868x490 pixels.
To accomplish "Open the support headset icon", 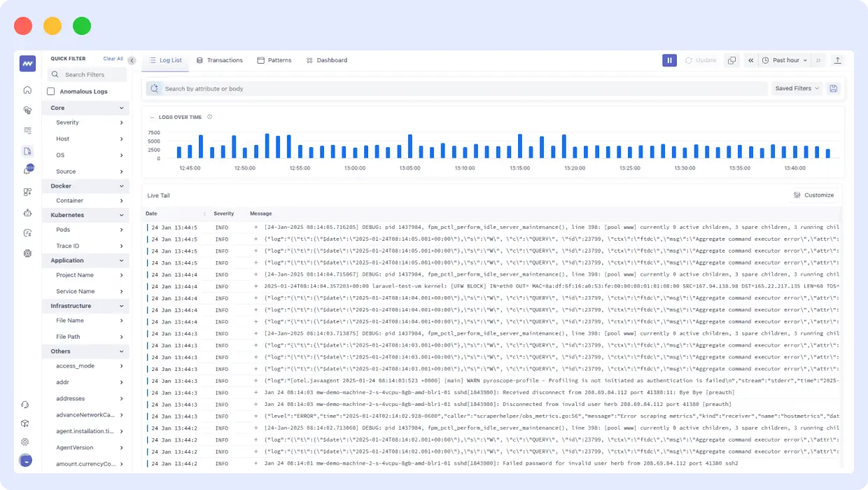I will [25, 405].
